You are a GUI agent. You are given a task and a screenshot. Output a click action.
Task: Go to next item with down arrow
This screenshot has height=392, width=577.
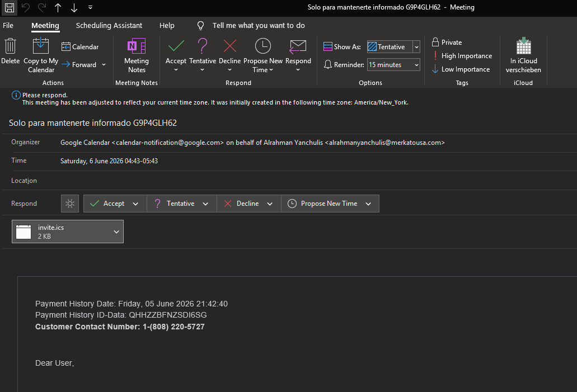(x=74, y=7)
